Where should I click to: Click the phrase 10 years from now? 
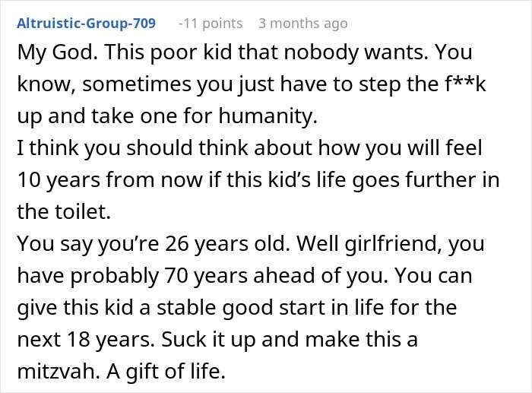(109, 180)
